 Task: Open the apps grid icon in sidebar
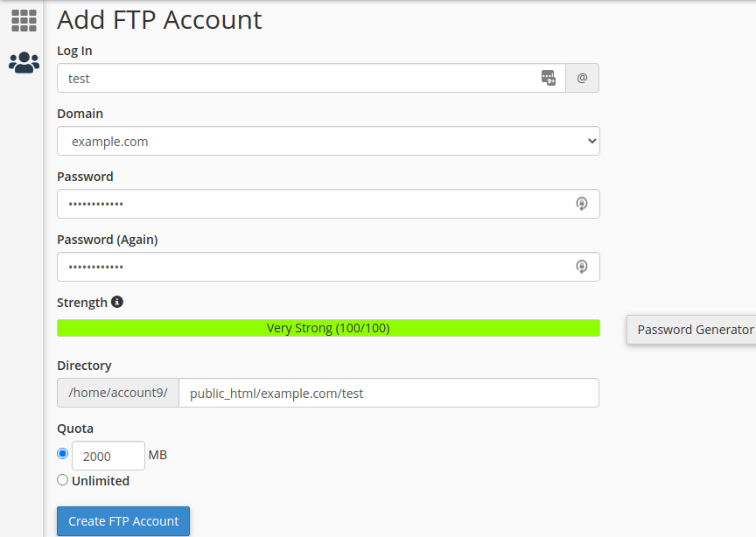coord(24,21)
